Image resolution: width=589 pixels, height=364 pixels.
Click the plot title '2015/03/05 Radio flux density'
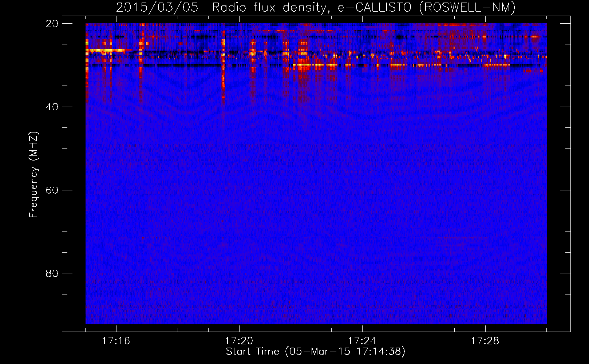coord(316,8)
